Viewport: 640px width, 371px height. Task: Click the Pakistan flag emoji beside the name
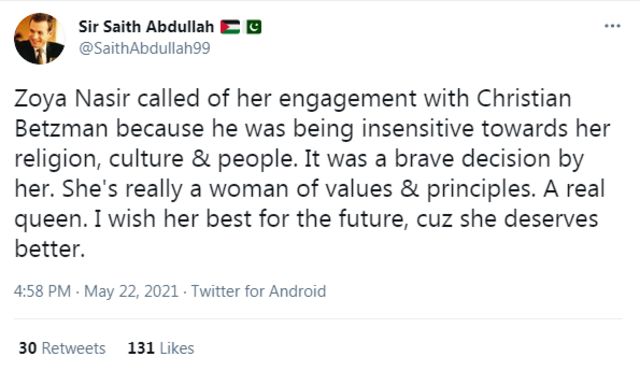[x=253, y=27]
